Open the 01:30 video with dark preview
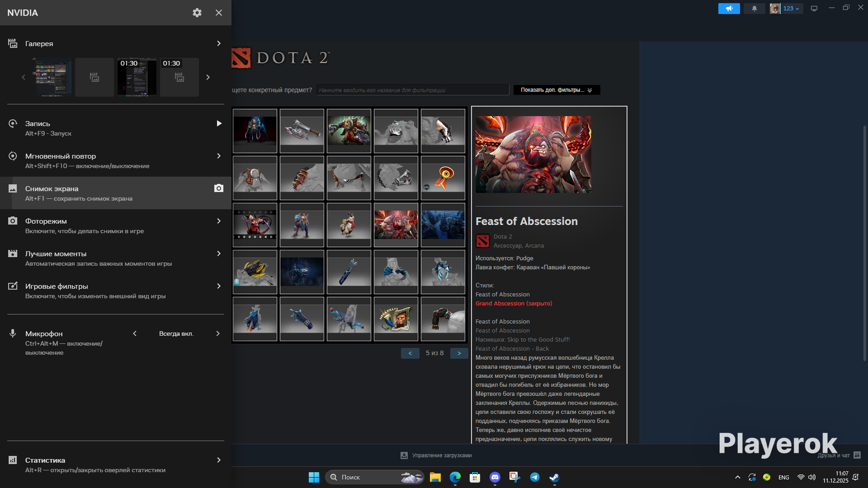 point(137,77)
